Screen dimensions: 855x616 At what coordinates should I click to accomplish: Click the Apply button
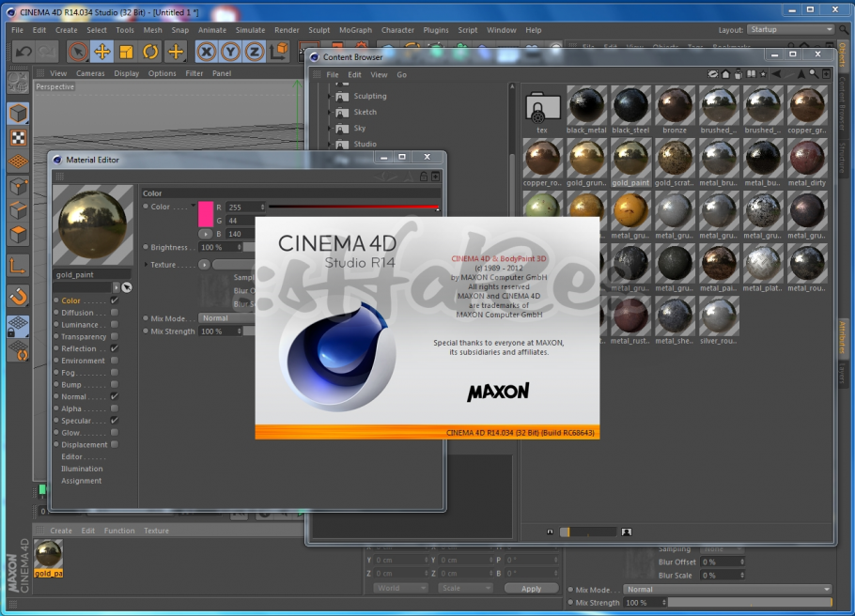531,588
